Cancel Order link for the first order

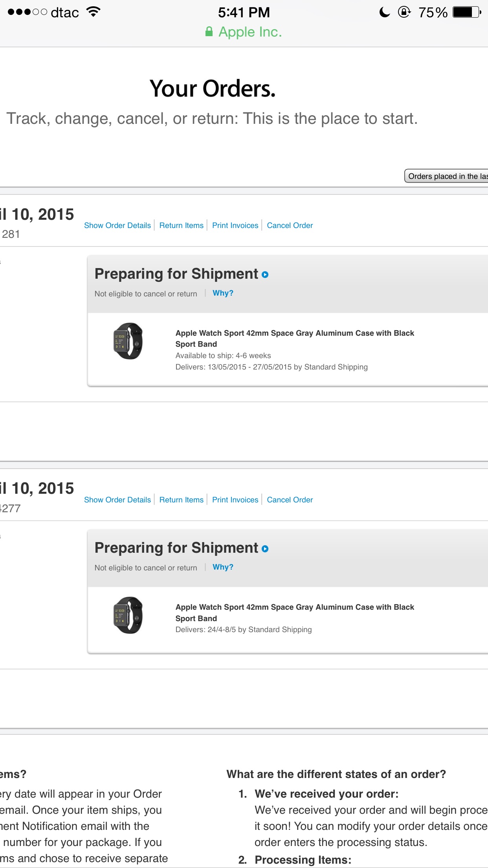290,225
